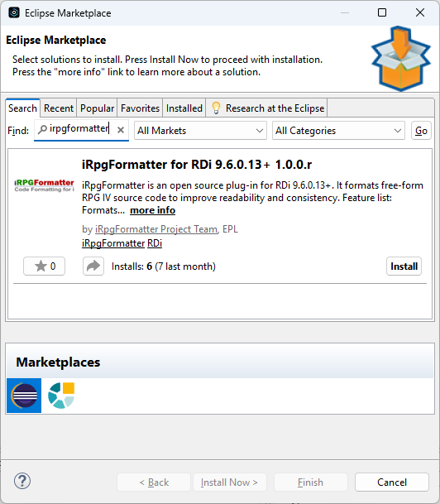440x504 pixels.
Task: Share the iRpgFormatter solution via arrow icon
Action: tap(93, 266)
